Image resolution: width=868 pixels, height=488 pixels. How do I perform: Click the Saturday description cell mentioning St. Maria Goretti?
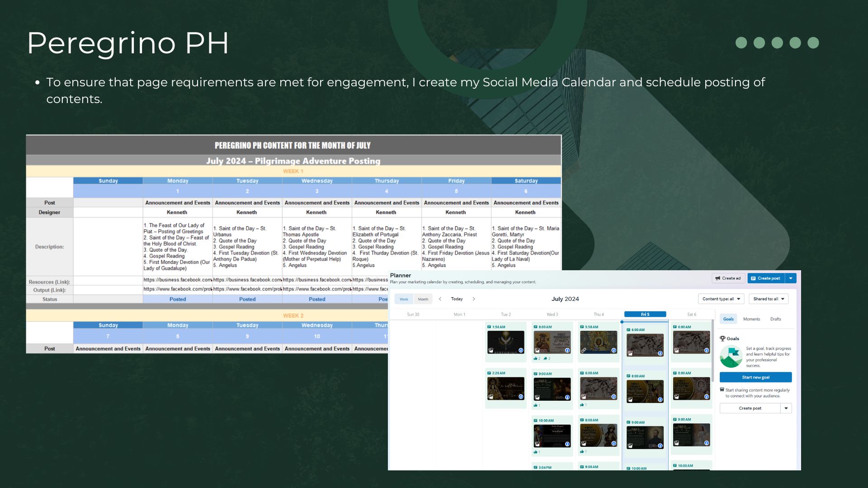pos(526,247)
